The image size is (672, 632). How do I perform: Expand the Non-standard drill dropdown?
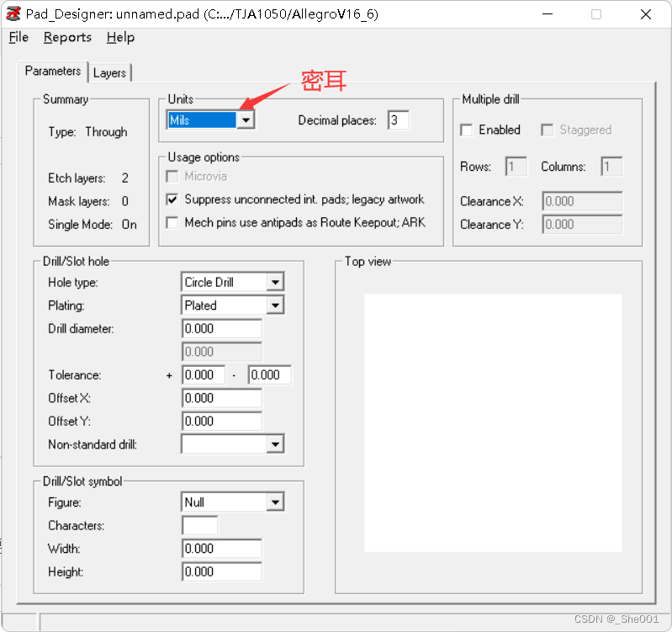(275, 444)
